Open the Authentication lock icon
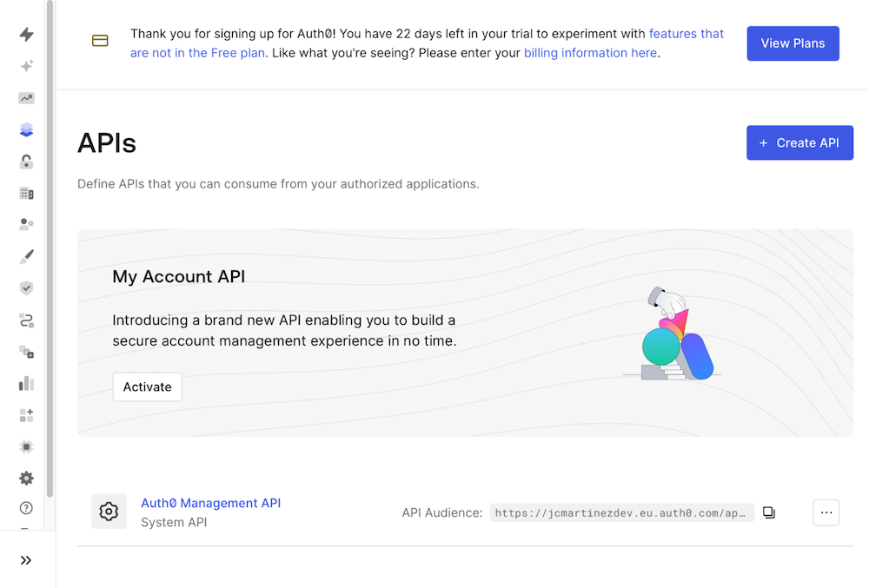Image resolution: width=869 pixels, height=588 pixels. (26, 160)
